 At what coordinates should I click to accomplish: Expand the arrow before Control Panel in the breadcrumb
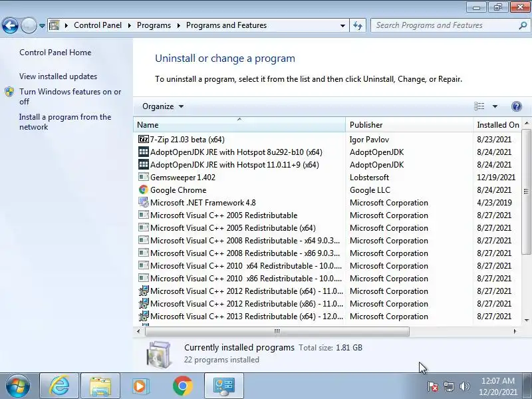(66, 25)
